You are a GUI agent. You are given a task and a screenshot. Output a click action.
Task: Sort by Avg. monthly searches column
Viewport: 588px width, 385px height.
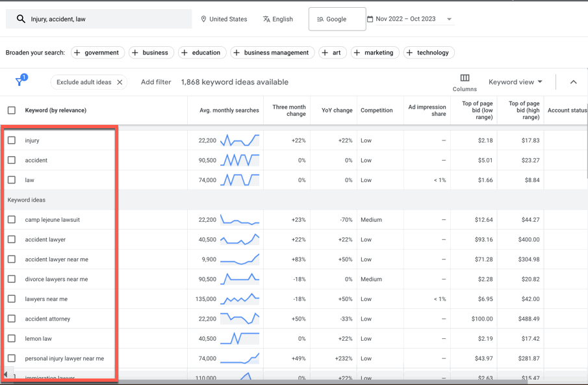[x=229, y=111]
